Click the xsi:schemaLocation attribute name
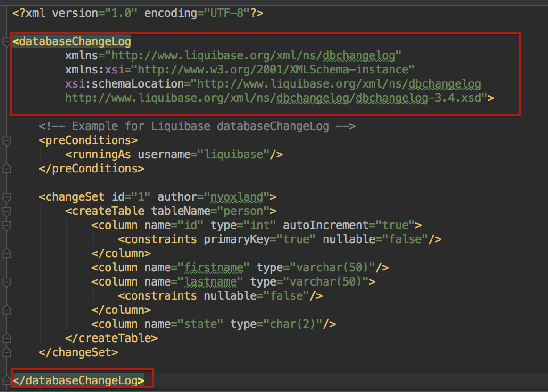This screenshot has width=548, height=392. point(125,84)
